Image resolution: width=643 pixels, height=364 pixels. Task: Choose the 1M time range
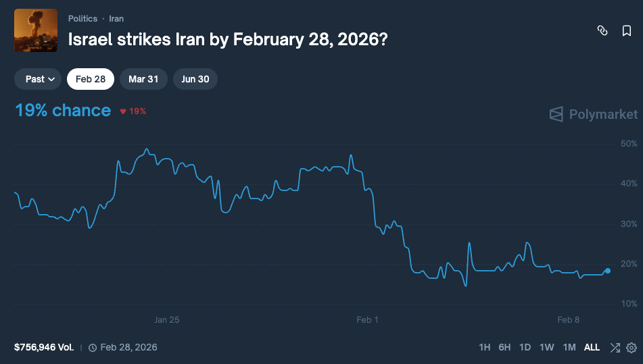pyautogui.click(x=569, y=348)
